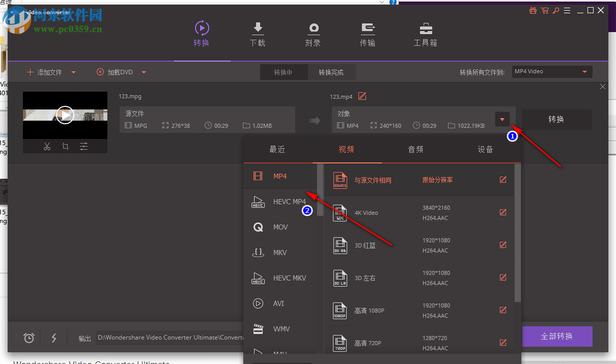Click the crop icon below the video thumbnail
The width and height of the screenshot is (616, 364).
(65, 146)
